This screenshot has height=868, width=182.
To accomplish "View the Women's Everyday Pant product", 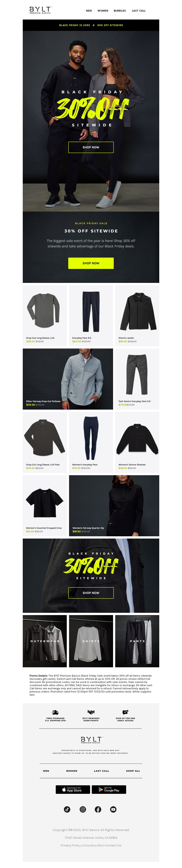I will click(x=91, y=441).
